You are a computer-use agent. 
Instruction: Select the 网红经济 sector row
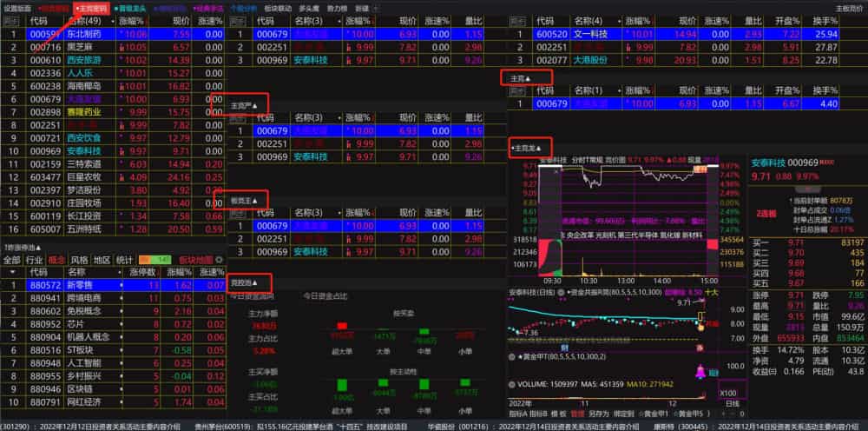coord(113,401)
